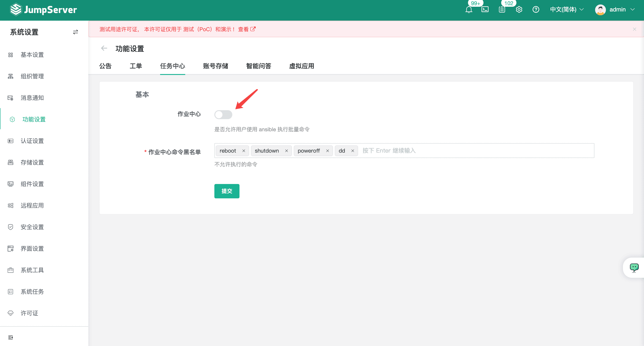Go back with the left arrow

104,48
